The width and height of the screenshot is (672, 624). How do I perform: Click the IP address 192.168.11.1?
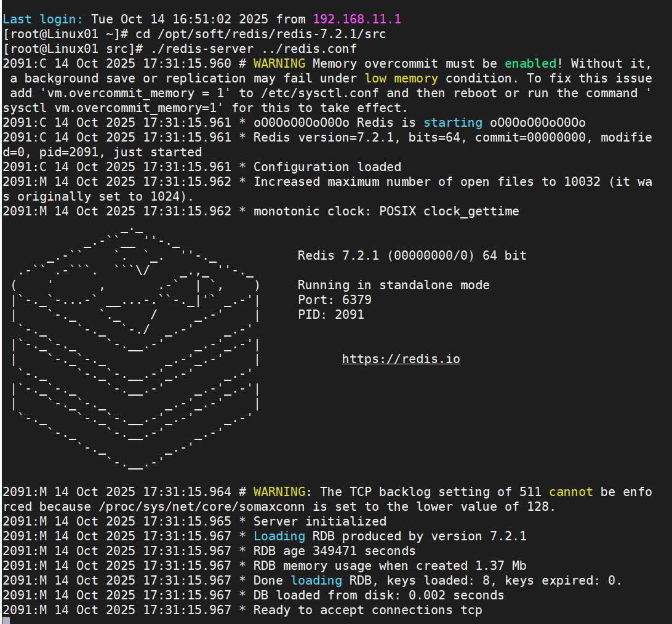click(x=357, y=19)
